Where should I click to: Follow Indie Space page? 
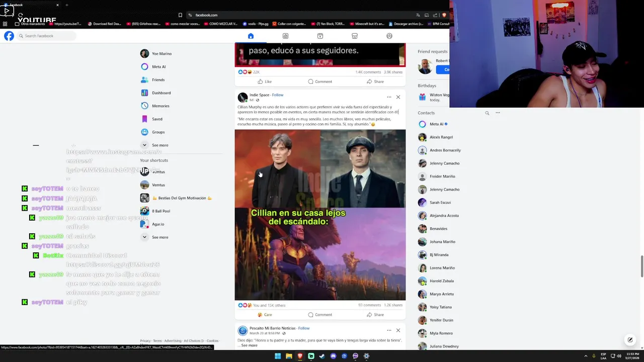click(x=278, y=95)
